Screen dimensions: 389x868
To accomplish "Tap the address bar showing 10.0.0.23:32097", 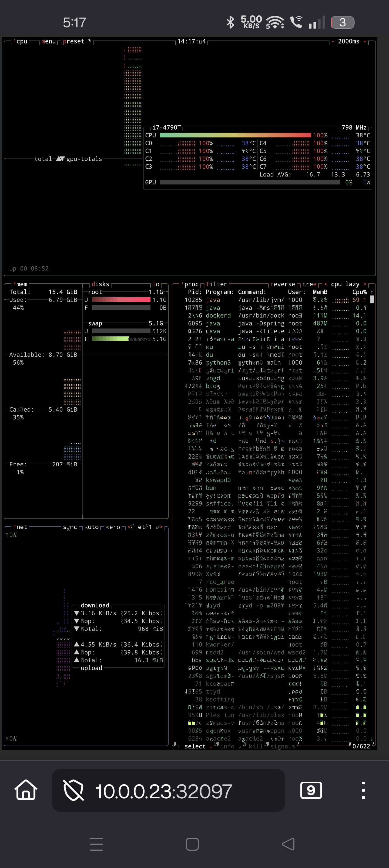I will coord(168,790).
